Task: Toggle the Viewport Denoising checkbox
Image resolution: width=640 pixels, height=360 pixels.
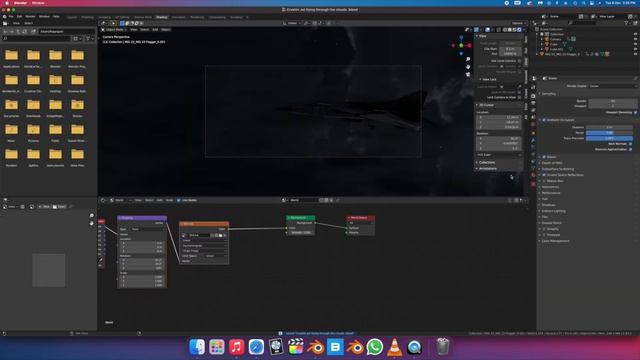Action: 635,112
